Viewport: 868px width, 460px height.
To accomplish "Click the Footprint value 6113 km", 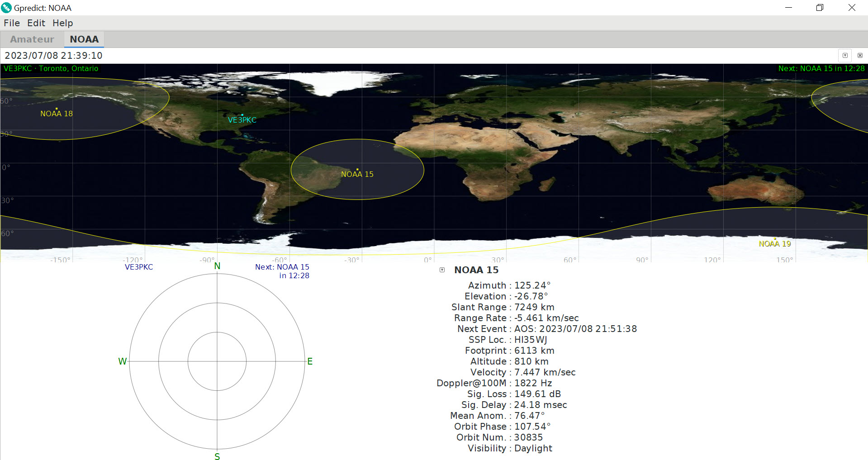I will [534, 351].
